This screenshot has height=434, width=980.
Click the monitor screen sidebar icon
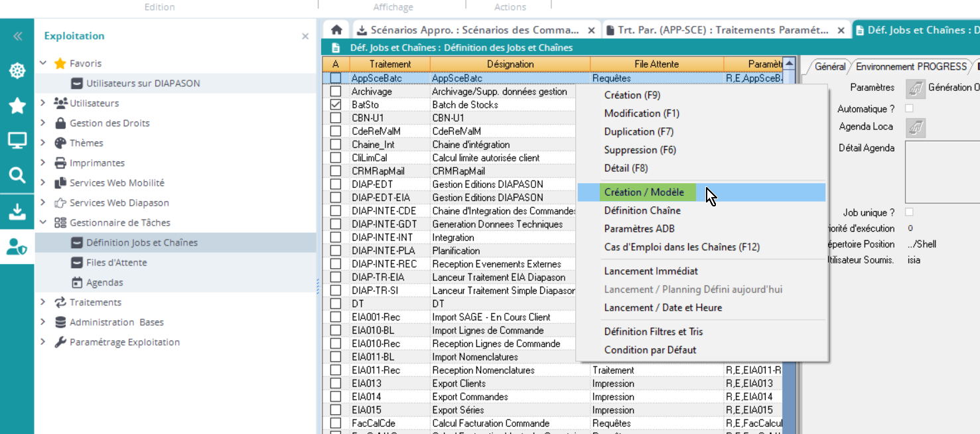tap(17, 141)
